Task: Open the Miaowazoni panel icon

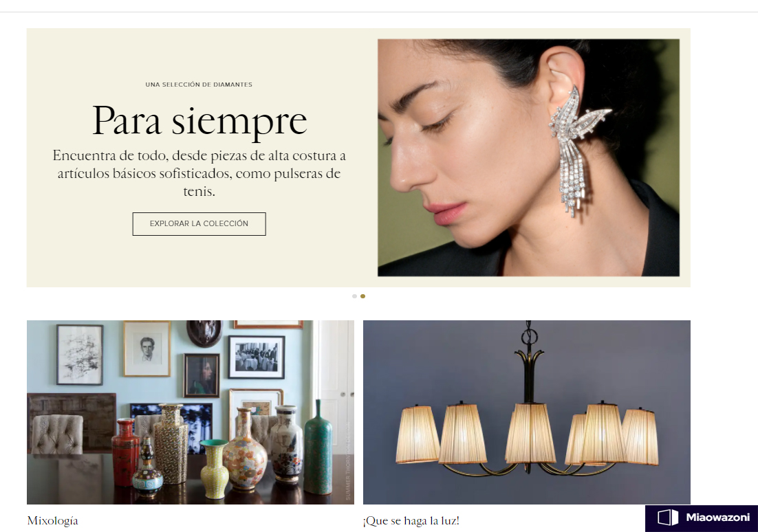Action: [668, 518]
